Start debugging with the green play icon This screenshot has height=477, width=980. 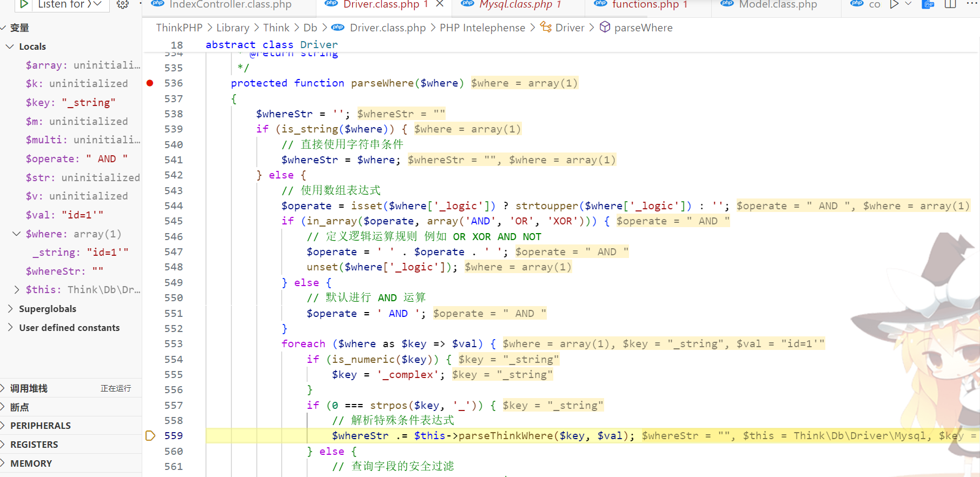23,4
